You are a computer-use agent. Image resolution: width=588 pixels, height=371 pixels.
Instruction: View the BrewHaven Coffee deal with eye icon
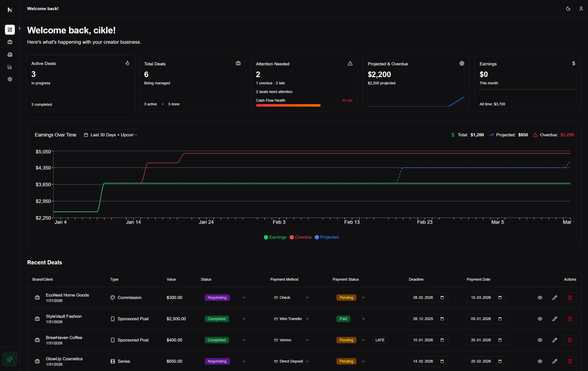click(540, 340)
